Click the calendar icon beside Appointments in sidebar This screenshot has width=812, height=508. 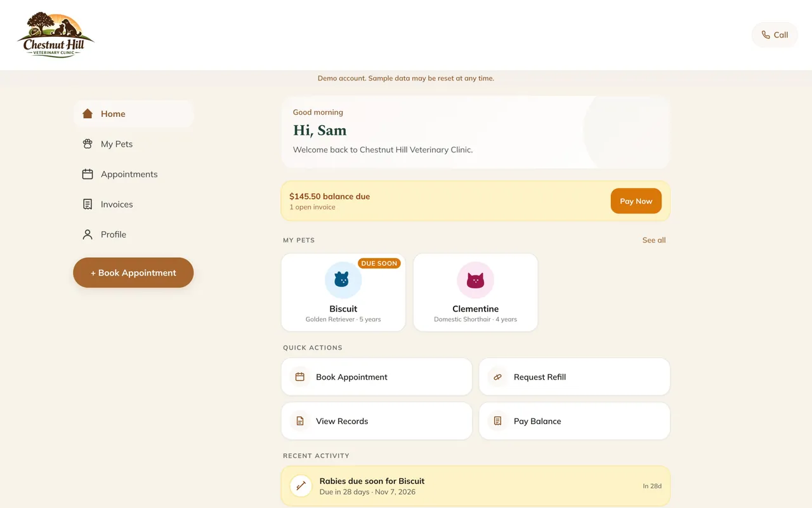pyautogui.click(x=88, y=174)
